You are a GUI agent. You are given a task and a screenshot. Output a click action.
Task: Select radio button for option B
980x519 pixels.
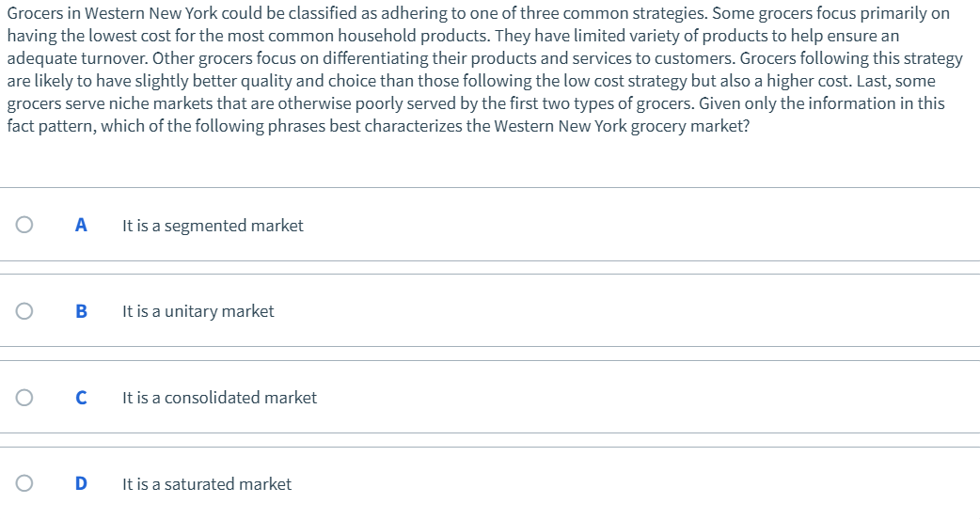[24, 311]
